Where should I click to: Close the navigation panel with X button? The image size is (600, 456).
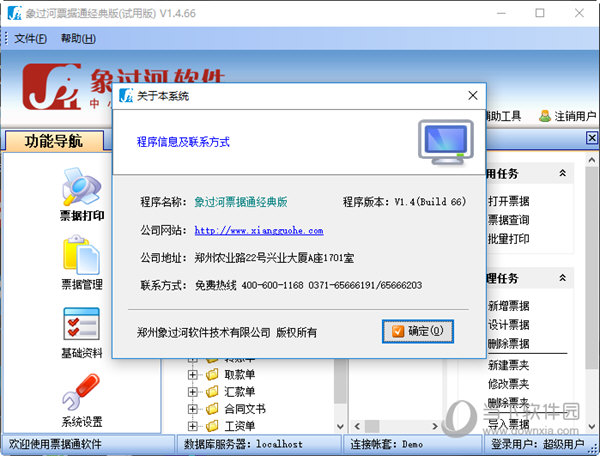592,138
